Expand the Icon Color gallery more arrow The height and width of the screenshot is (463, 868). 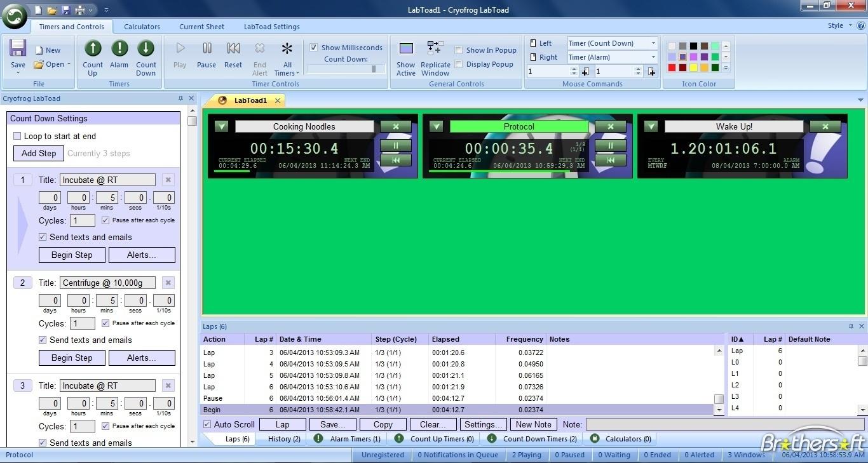pyautogui.click(x=726, y=68)
